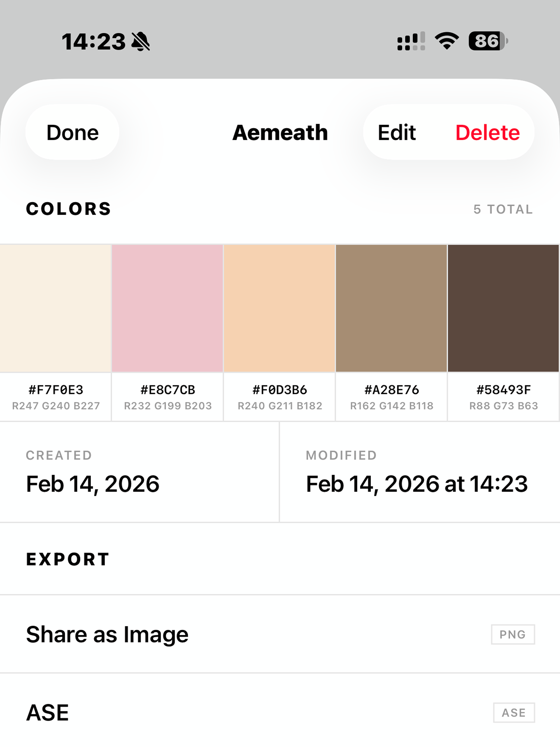Select the peach #F0D3B6 color swatch
Viewport: 560px width, 747px height.
coord(279,308)
